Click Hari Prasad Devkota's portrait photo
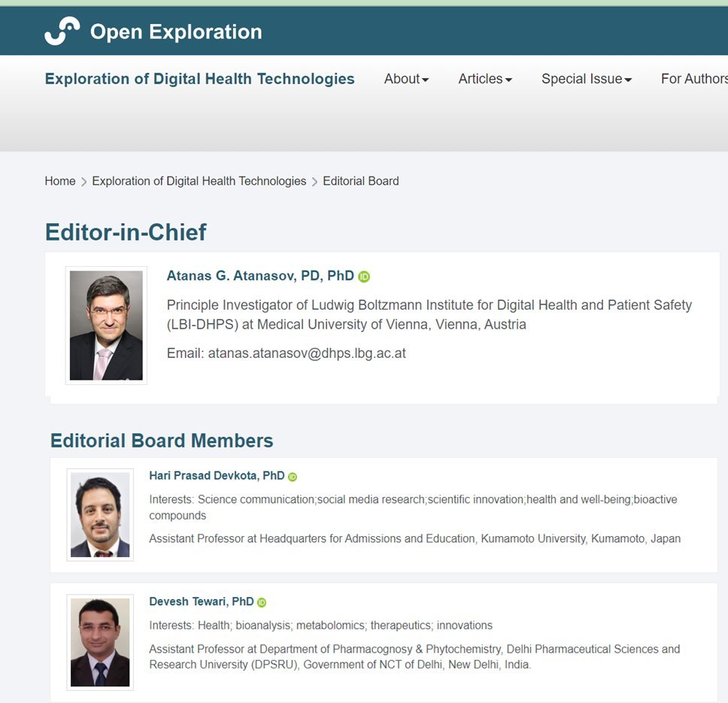Viewport: 728px width, 703px height. point(100,514)
